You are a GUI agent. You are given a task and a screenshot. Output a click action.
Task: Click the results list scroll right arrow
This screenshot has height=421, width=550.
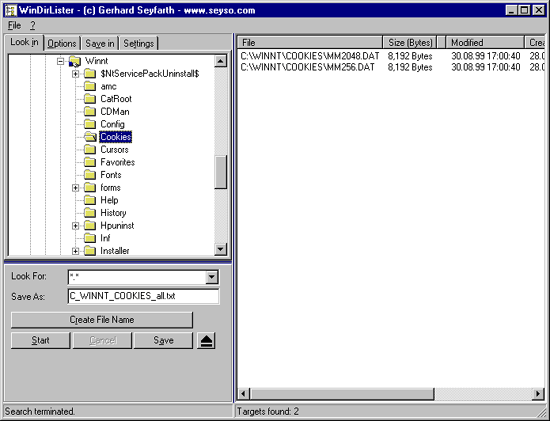pyautogui.click(x=538, y=394)
